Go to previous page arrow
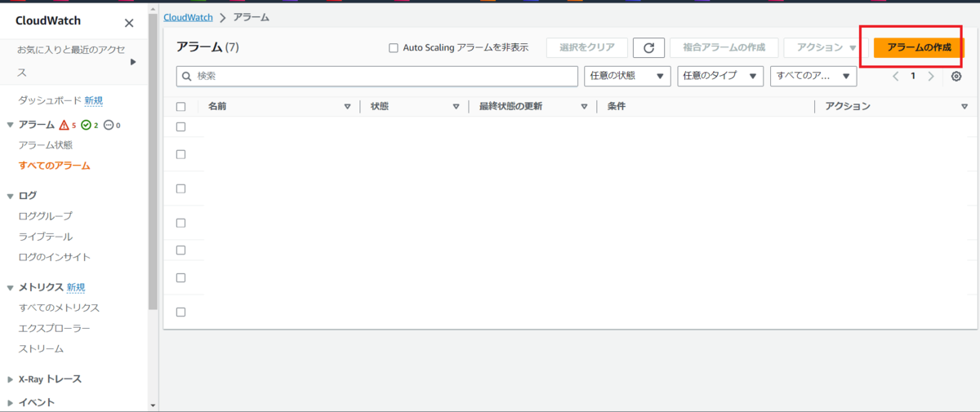Viewport: 980px width, 412px height. [895, 76]
